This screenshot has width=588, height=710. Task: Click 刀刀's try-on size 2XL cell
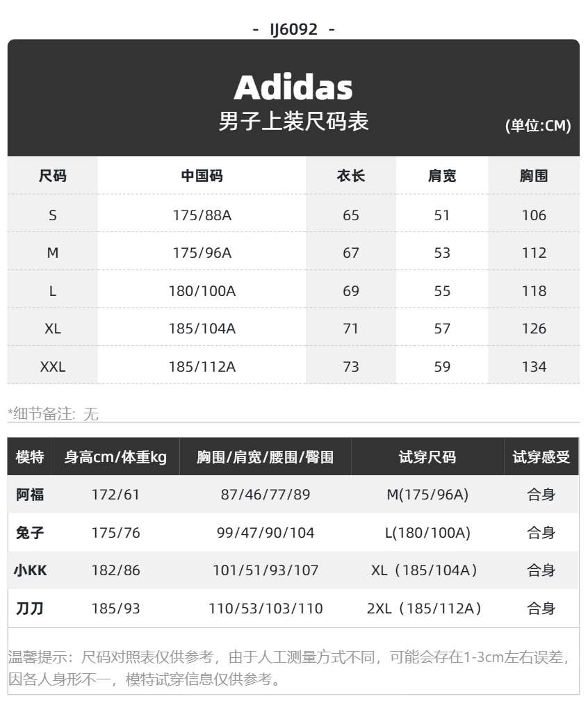425,608
